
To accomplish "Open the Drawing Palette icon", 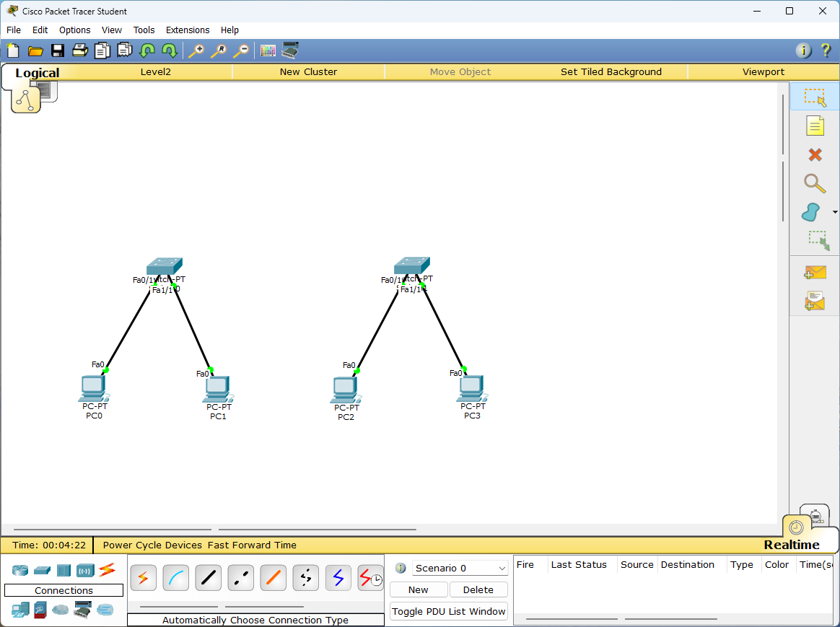I will pos(268,51).
